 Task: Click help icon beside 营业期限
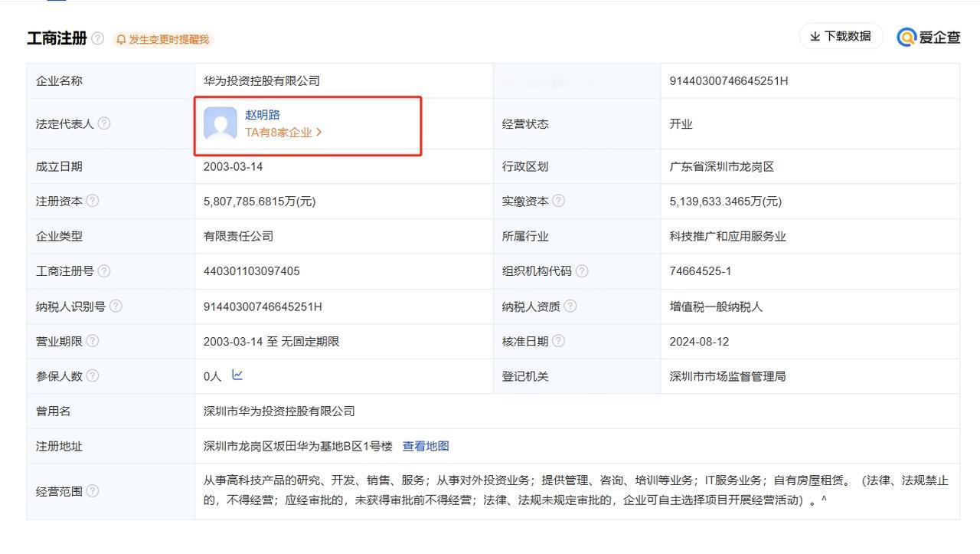coord(93,341)
